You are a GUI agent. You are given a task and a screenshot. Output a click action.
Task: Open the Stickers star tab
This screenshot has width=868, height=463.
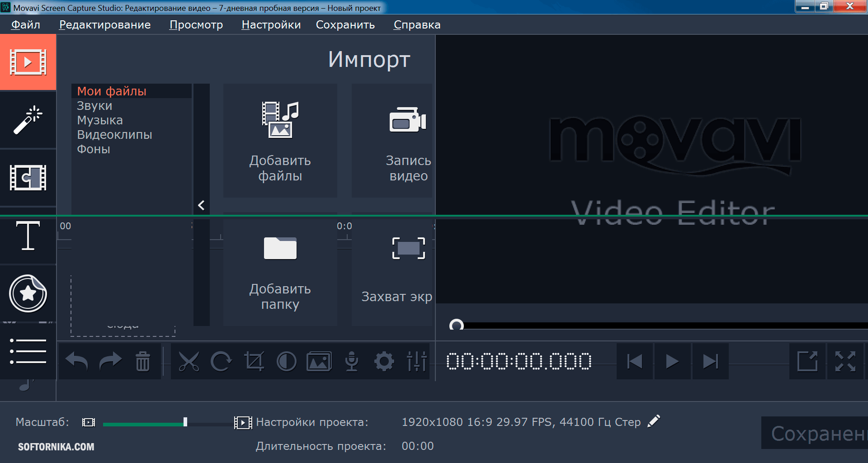tap(28, 293)
